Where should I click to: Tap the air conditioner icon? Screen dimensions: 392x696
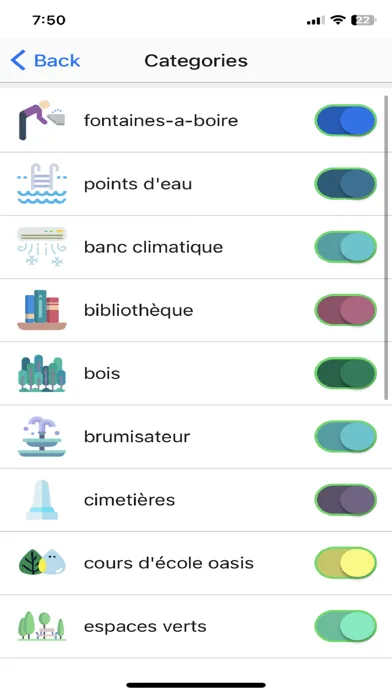pyautogui.click(x=42, y=247)
